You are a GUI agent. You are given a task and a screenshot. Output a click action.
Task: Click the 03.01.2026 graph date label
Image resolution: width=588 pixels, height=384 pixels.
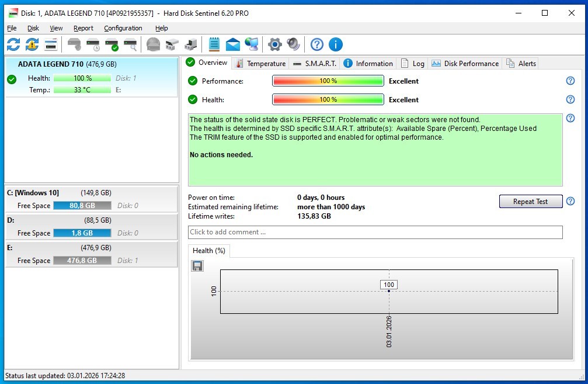(x=389, y=331)
